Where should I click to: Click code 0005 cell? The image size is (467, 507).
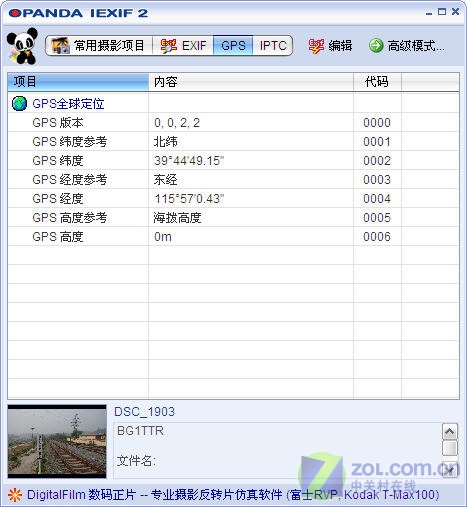[x=377, y=218]
